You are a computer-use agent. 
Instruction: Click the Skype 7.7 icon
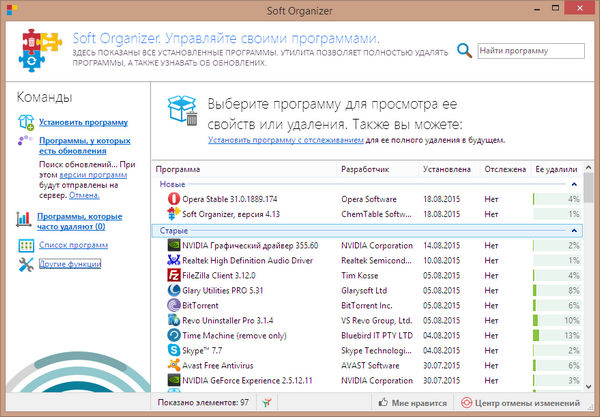coord(174,350)
